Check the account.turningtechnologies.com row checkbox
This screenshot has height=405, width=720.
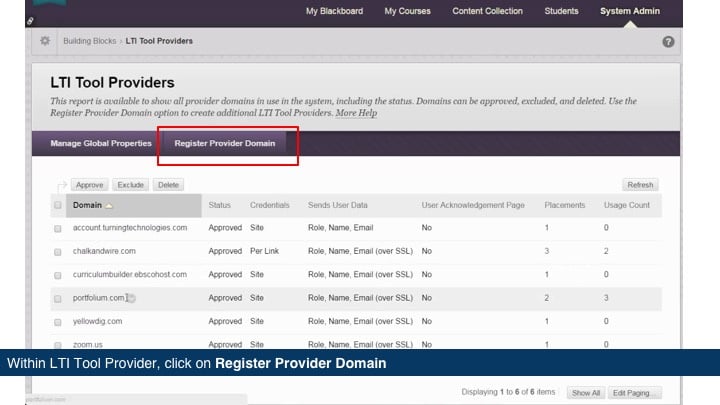tap(57, 228)
